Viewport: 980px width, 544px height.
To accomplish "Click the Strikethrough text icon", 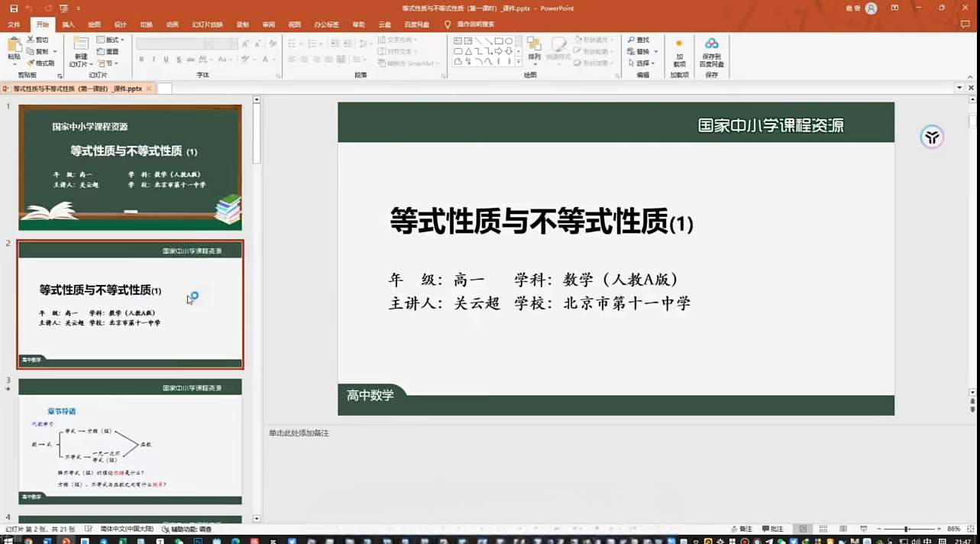I will click(x=192, y=58).
